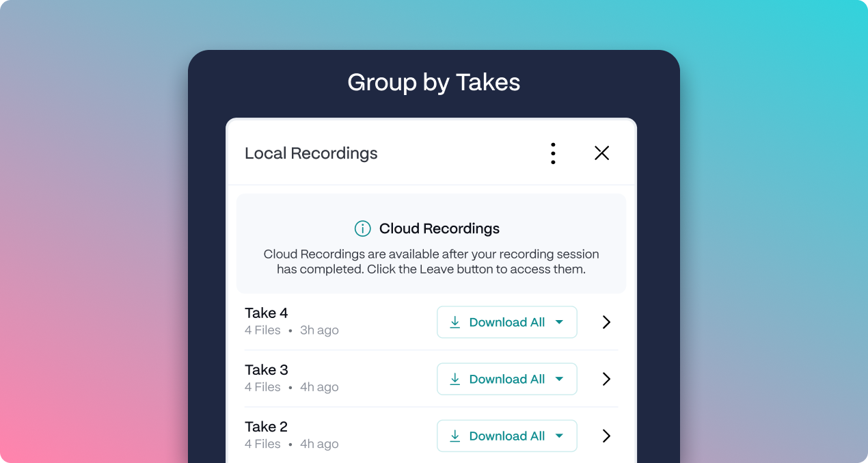
Task: Download all files for Take 3
Action: pyautogui.click(x=507, y=379)
